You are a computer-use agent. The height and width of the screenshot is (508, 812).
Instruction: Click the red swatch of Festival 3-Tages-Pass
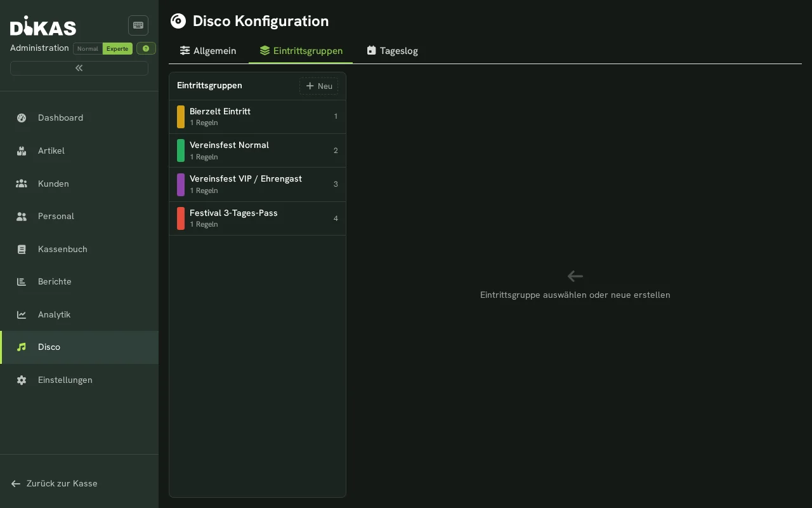[x=181, y=218]
